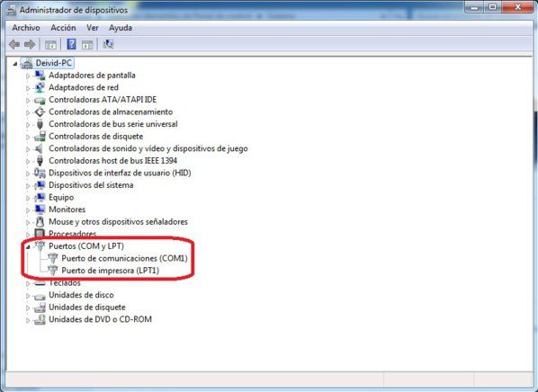Viewport: 538px width, 392px height.
Task: Expand Adaptadores de red
Action: (x=28, y=88)
